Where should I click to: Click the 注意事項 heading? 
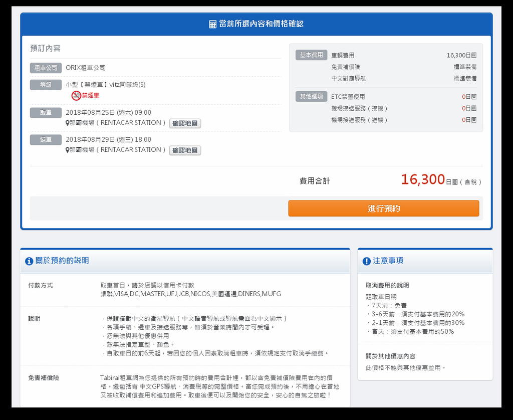(388, 261)
